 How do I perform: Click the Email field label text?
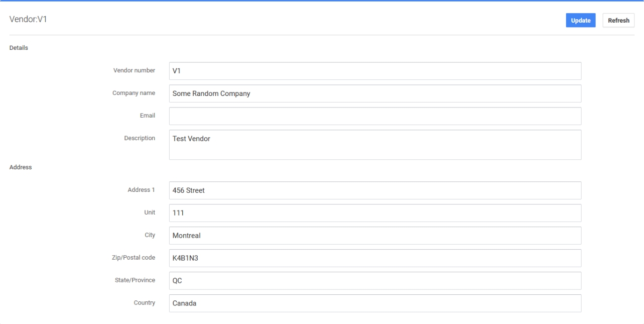click(x=148, y=116)
